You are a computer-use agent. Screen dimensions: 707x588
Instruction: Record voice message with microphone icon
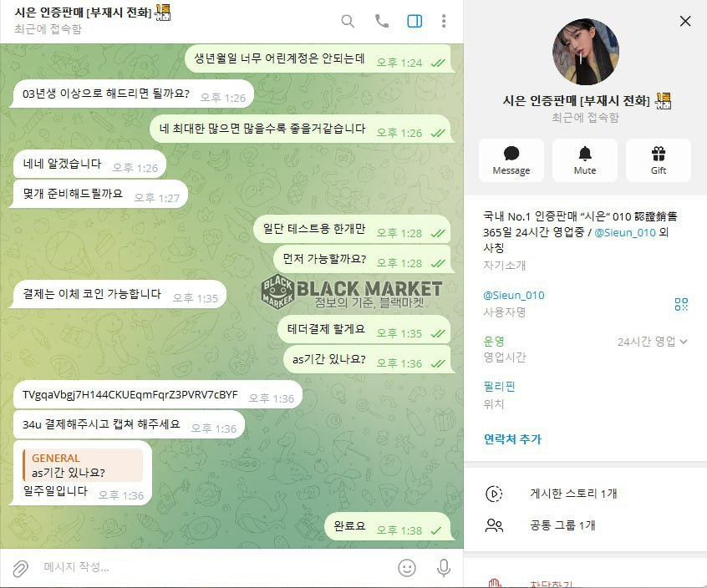(444, 568)
